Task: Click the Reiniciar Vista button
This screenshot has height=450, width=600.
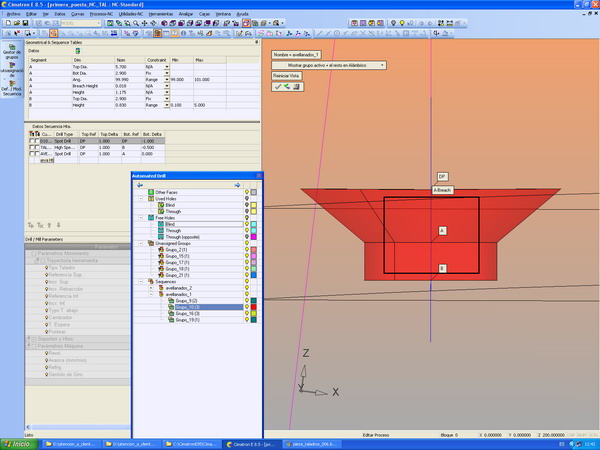Action: click(x=288, y=75)
